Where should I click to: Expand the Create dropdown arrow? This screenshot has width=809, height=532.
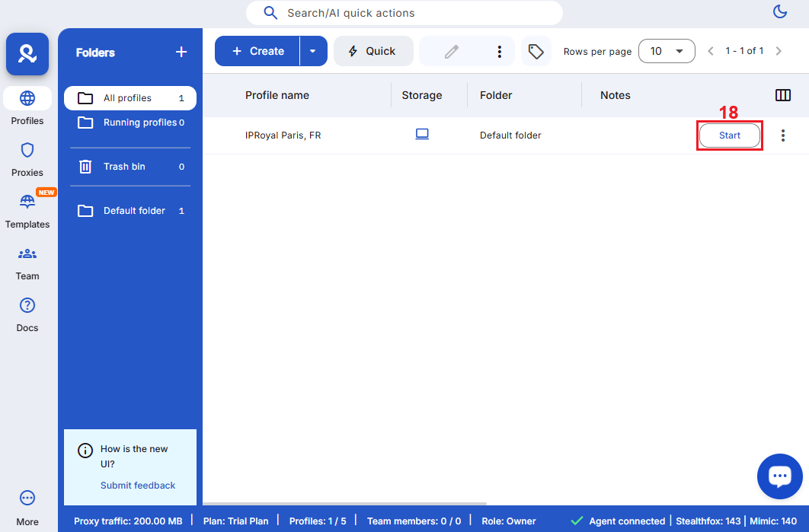312,51
